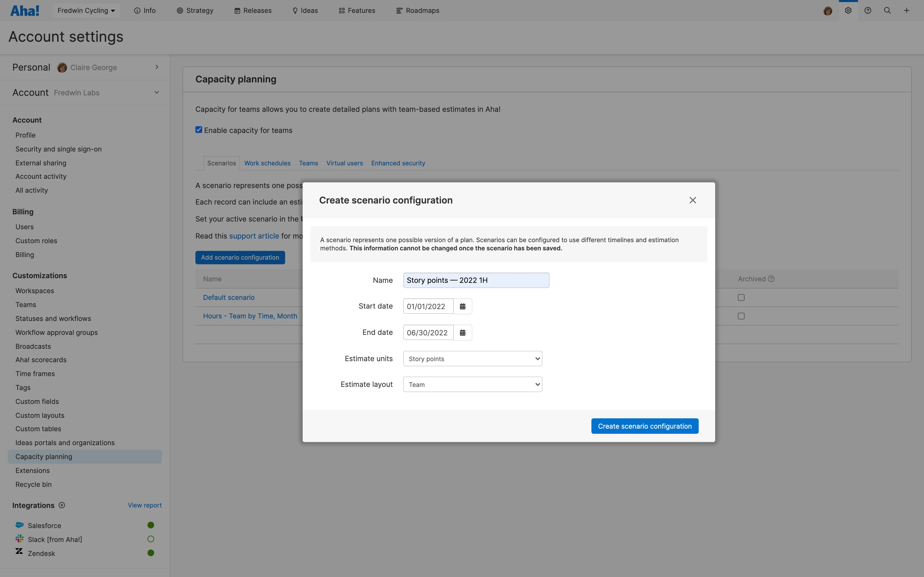Check Archived box for Default scenario
Viewport: 924px width, 577px height.
(x=741, y=298)
